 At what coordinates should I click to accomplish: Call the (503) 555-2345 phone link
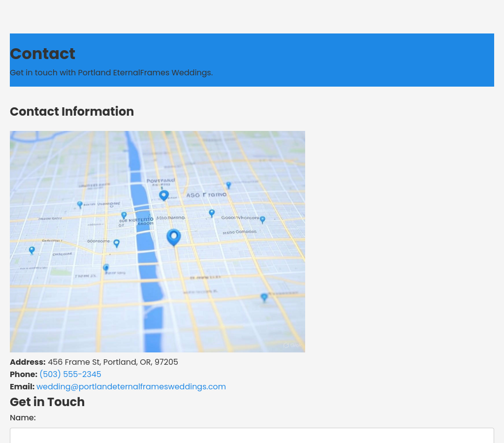click(x=70, y=374)
